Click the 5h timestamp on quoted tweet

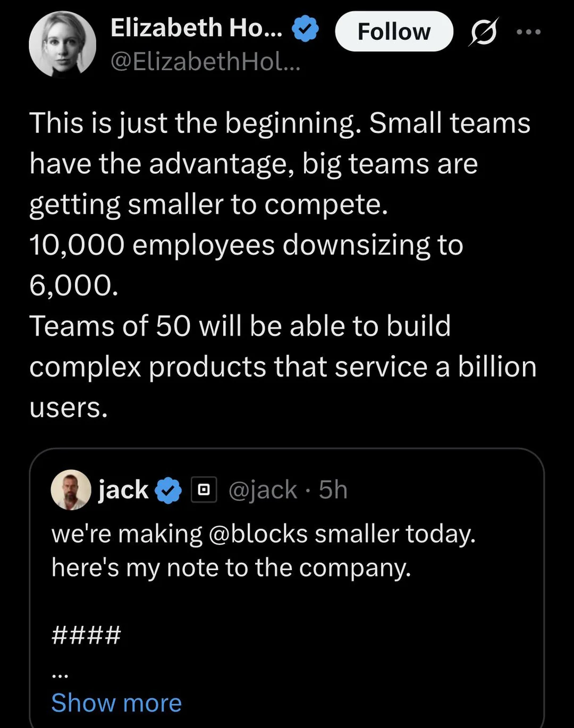point(333,490)
